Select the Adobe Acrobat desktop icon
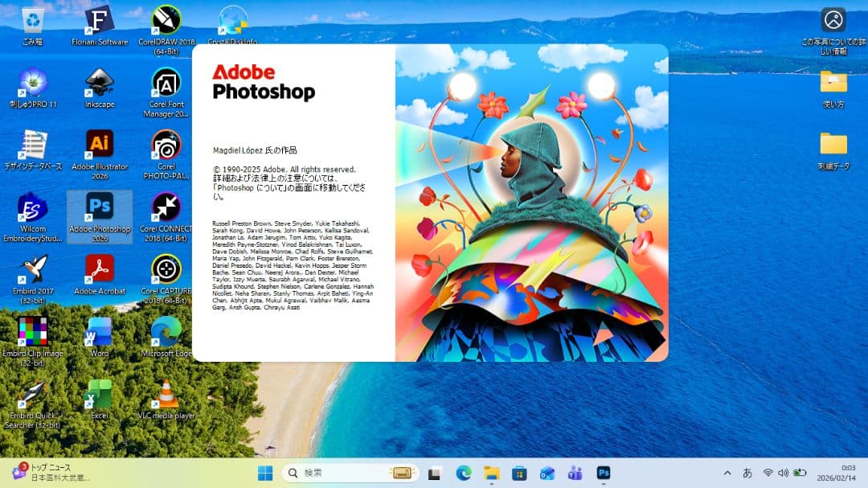This screenshot has width=868, height=488. pos(100,269)
